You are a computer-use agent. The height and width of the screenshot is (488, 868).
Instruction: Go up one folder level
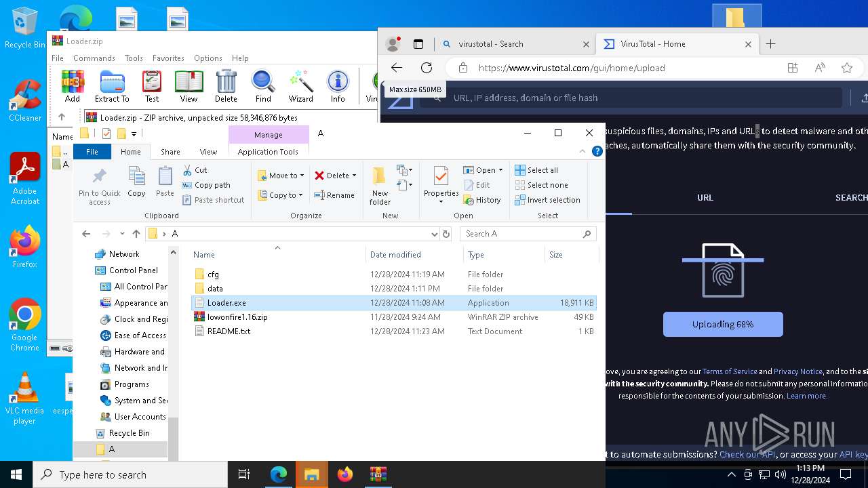pyautogui.click(x=136, y=234)
